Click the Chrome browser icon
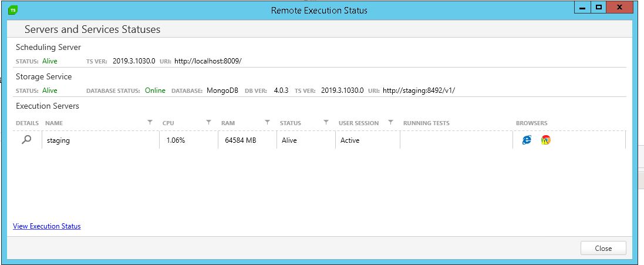The height and width of the screenshot is (265, 644). (x=546, y=140)
